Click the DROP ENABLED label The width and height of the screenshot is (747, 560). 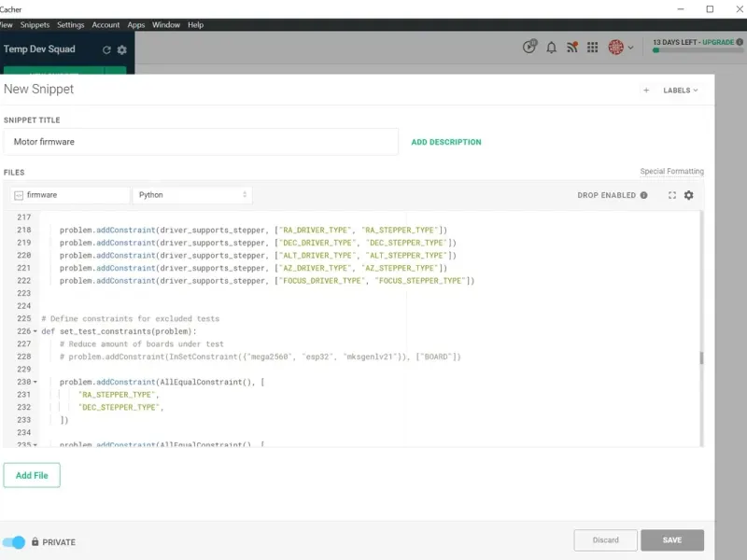(x=606, y=195)
